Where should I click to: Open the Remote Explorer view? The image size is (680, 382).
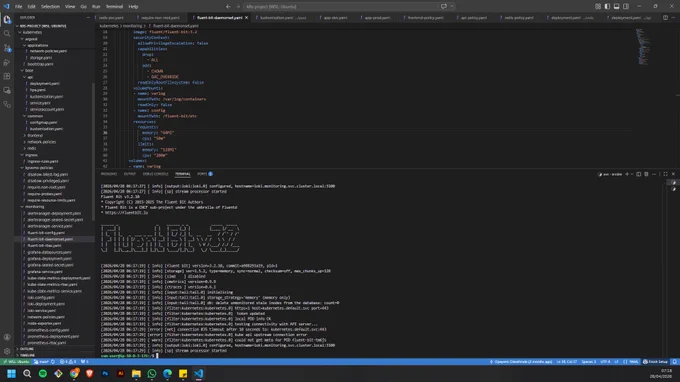[7, 90]
